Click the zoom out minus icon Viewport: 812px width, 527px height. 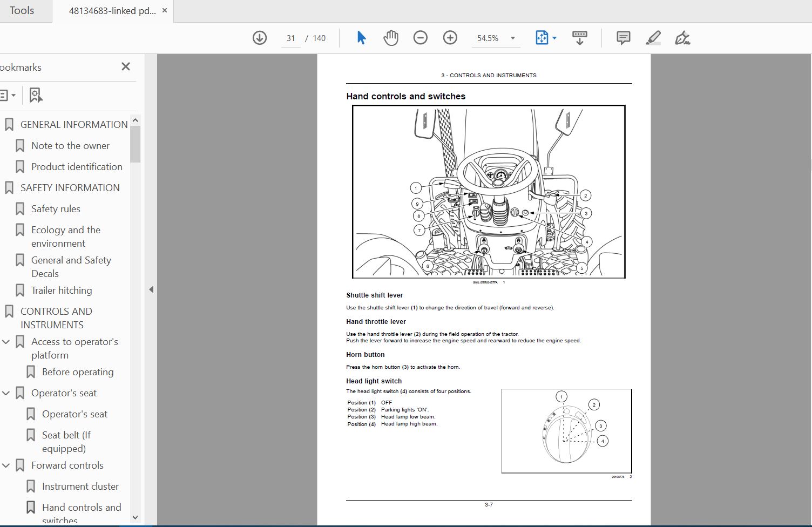[x=421, y=38]
